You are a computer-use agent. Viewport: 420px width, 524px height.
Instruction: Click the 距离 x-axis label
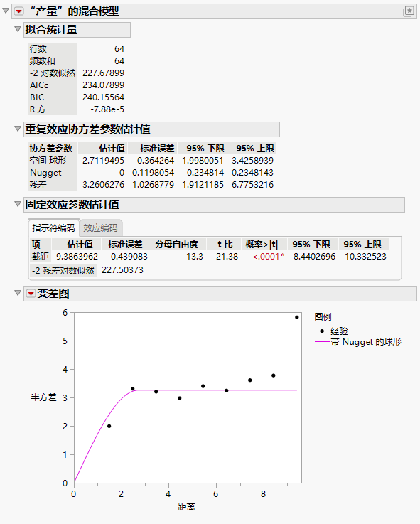186,507
